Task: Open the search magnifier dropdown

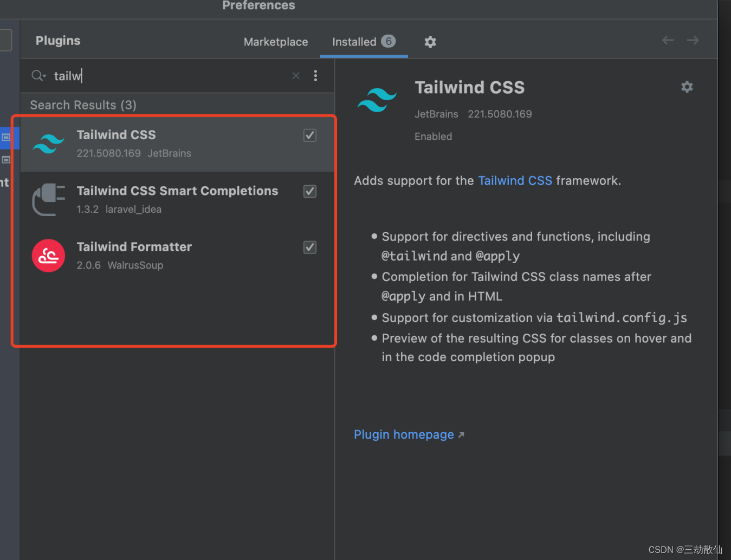Action: pyautogui.click(x=38, y=75)
